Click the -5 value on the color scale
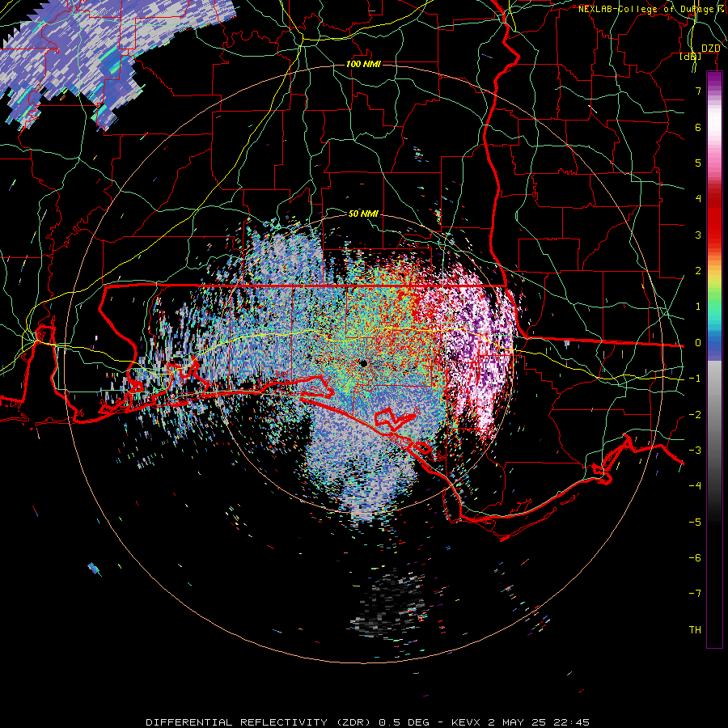Screen dimensions: 728x728 pos(695,523)
